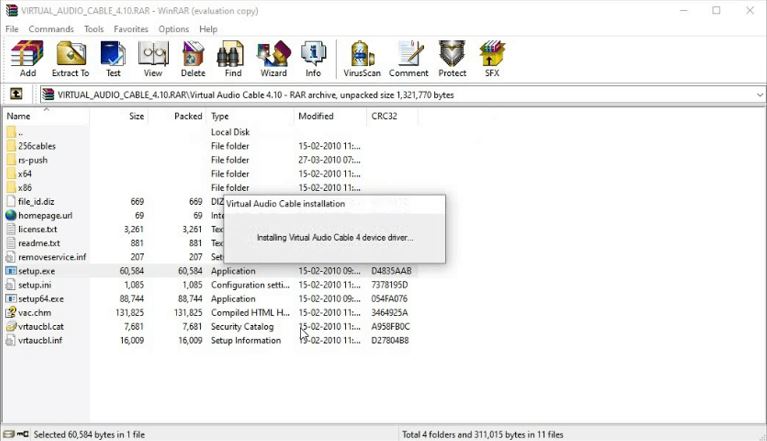Expand the archive path dropdown
Image resolution: width=767 pixels, height=441 pixels.
760,95
